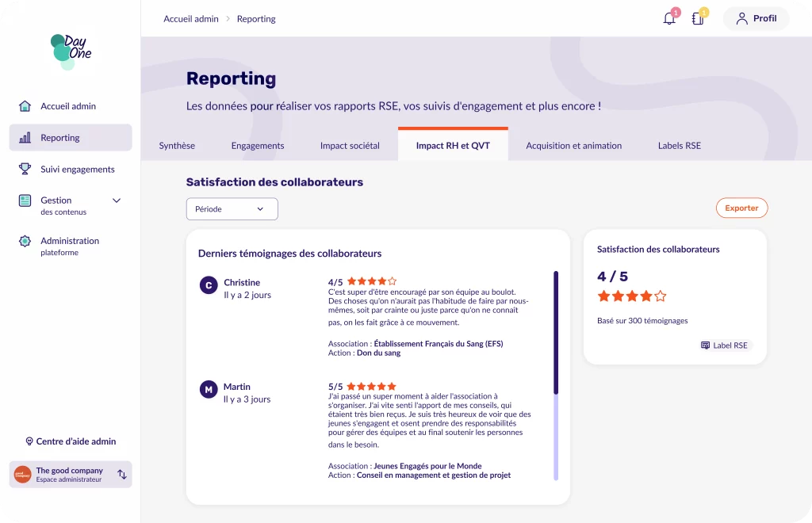Click the trophy icon for Suivi engagements

[25, 169]
